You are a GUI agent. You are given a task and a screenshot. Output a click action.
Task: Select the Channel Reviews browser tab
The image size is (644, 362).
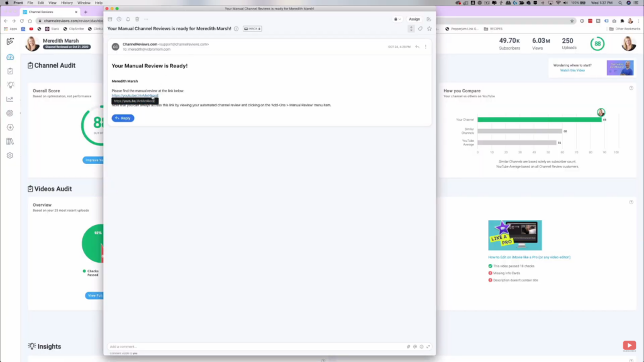tap(50, 13)
